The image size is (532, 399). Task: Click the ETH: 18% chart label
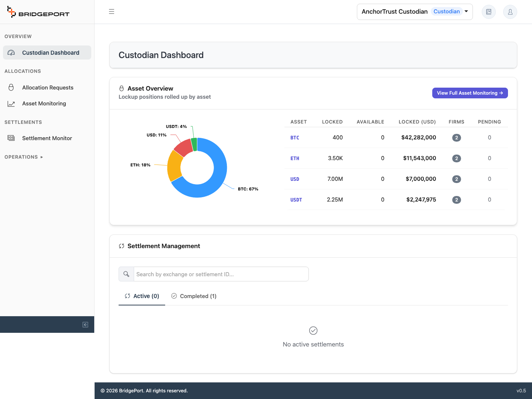pyautogui.click(x=140, y=165)
